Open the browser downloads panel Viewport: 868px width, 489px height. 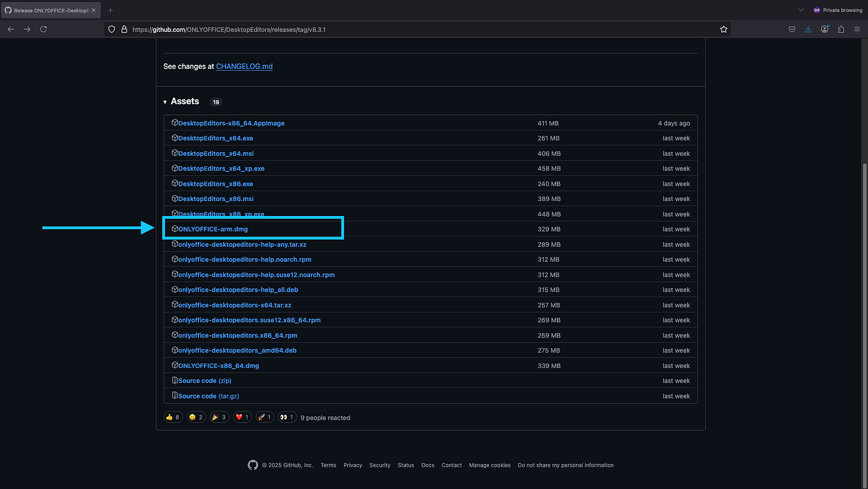pos(808,29)
